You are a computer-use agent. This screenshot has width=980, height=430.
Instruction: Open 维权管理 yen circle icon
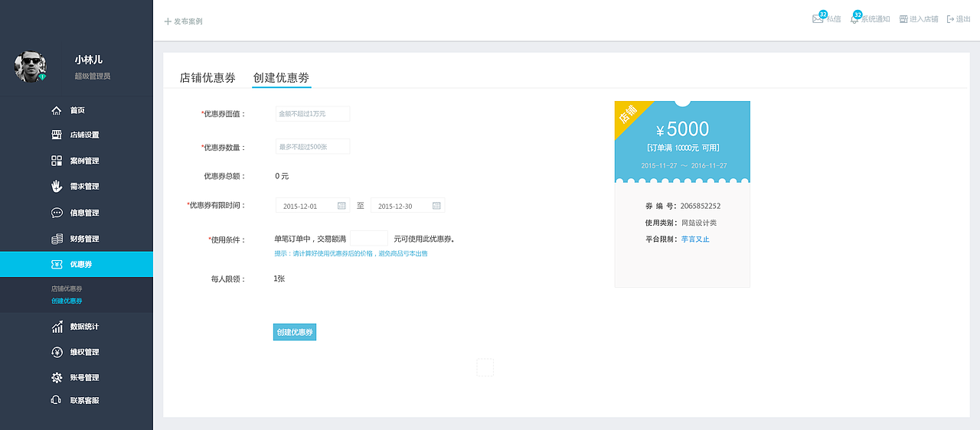tap(57, 352)
